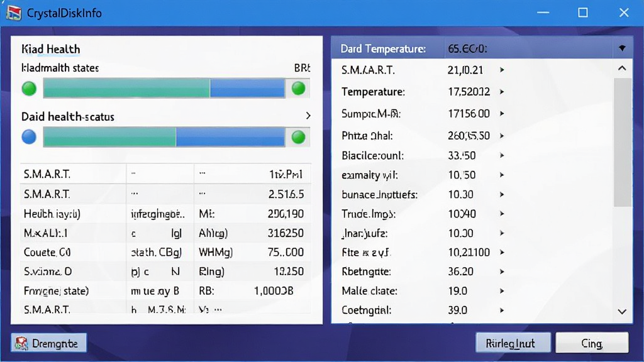Expand the Jnar:)ufz row arrow

pyautogui.click(x=502, y=233)
